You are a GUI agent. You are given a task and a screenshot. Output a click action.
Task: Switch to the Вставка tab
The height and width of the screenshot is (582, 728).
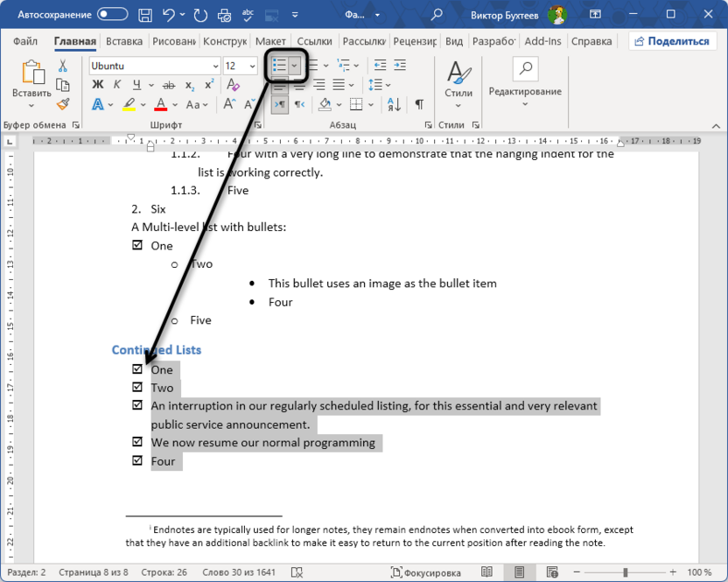pos(124,41)
